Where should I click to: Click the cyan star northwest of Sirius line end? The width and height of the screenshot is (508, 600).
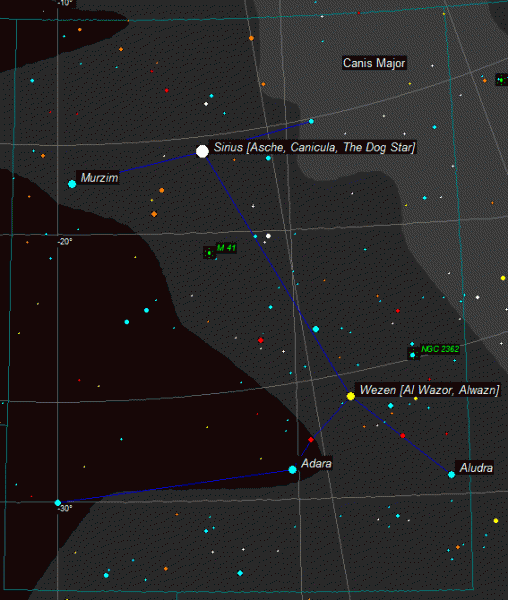tap(311, 121)
